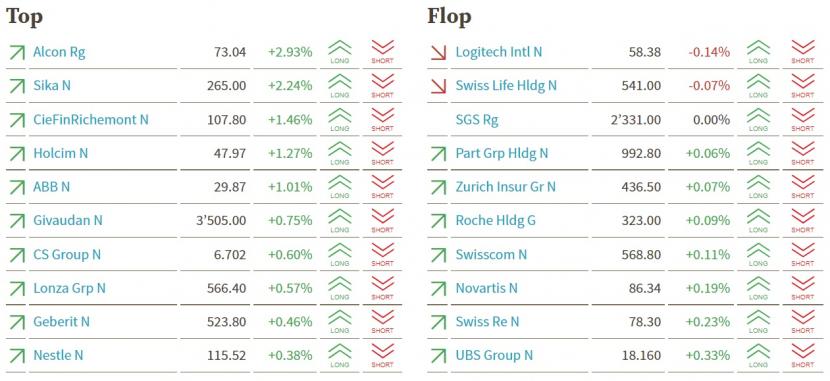Click the Geberit N price 523.80
830x381 pixels.
click(x=227, y=322)
